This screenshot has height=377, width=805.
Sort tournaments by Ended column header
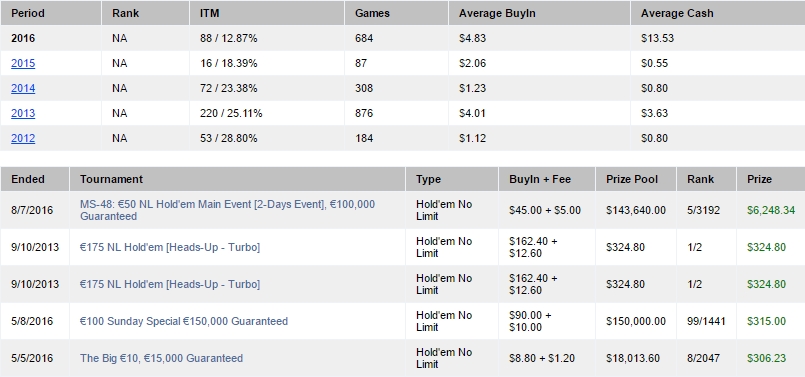tap(28, 179)
